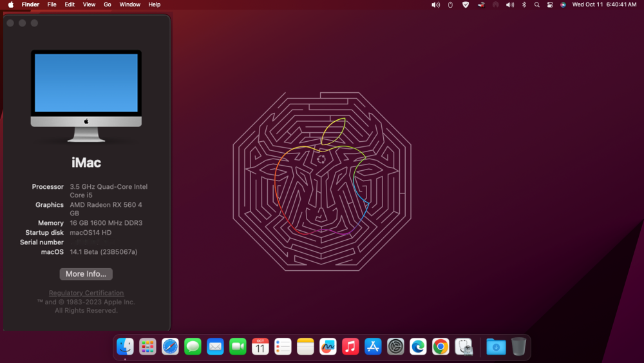Launch Safari from the Dock
Image resolution: width=644 pixels, height=363 pixels.
tap(170, 346)
